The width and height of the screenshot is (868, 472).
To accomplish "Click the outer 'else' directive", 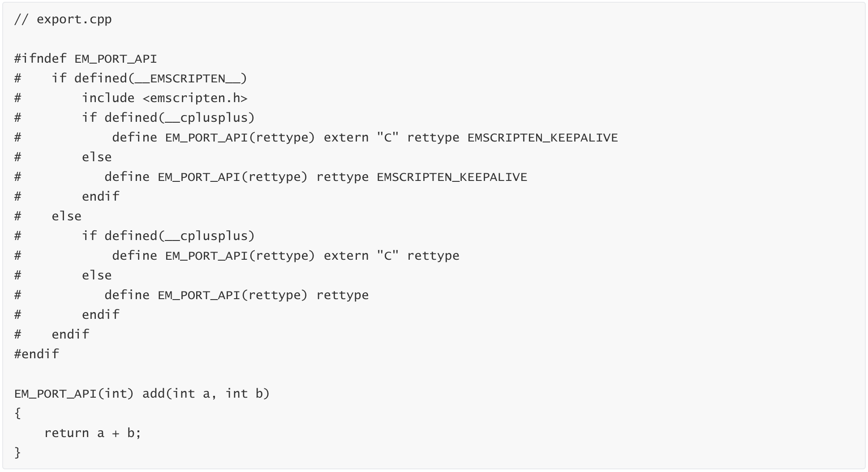I will click(x=66, y=216).
